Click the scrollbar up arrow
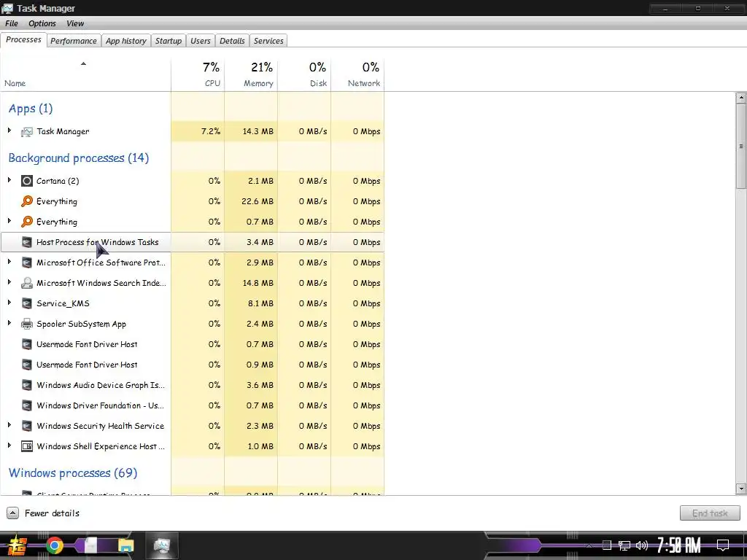The width and height of the screenshot is (747, 560). (741, 98)
